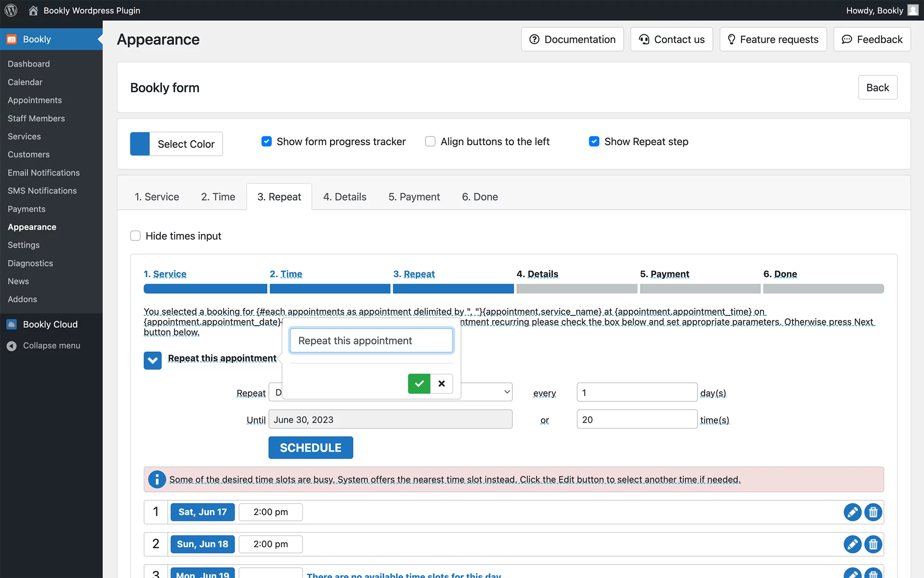This screenshot has width=924, height=578.
Task: Click the time(s) field showing 20
Action: pyautogui.click(x=637, y=419)
